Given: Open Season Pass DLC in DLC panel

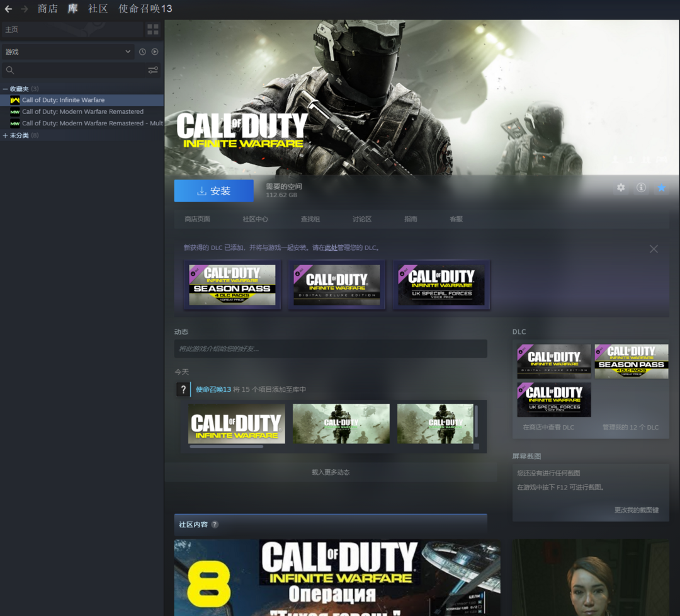Looking at the screenshot, I should (x=632, y=362).
